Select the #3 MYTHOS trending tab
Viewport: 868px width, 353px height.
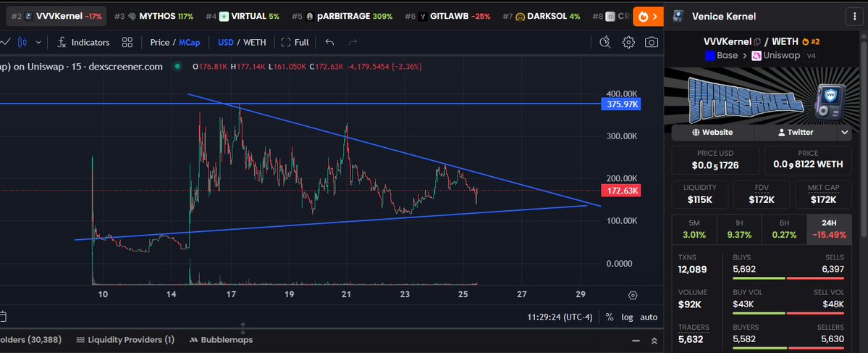point(153,17)
